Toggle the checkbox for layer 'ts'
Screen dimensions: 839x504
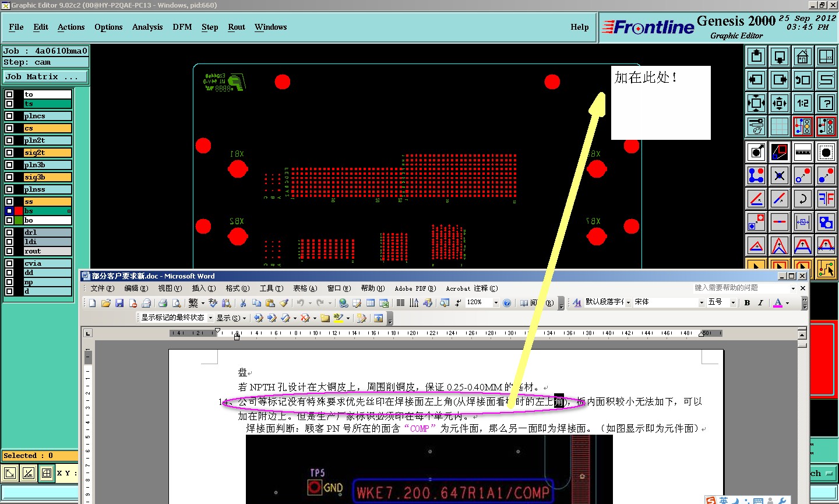click(x=9, y=104)
